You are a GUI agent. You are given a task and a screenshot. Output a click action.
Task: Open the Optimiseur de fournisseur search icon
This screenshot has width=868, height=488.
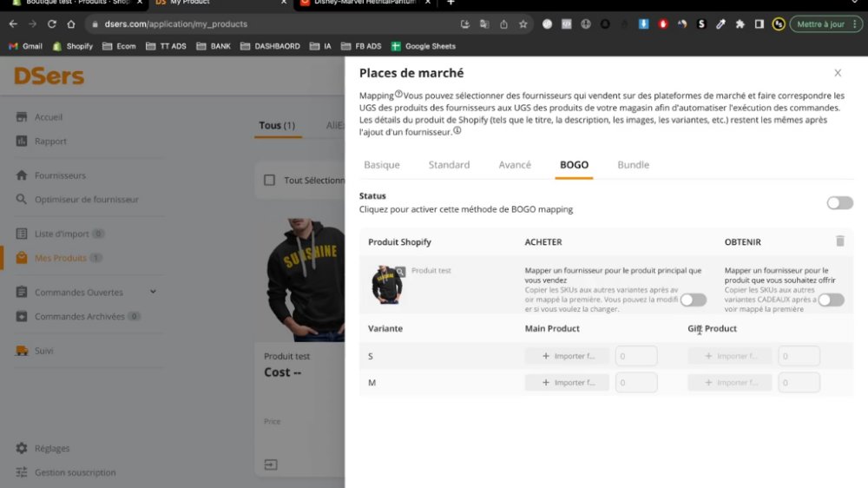tap(22, 199)
